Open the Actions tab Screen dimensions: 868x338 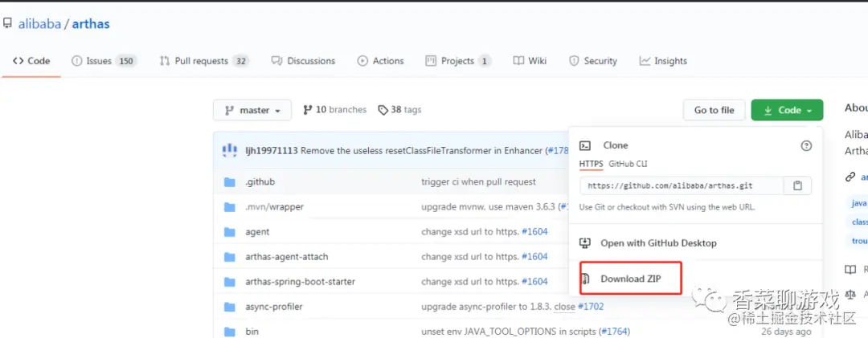pos(380,61)
